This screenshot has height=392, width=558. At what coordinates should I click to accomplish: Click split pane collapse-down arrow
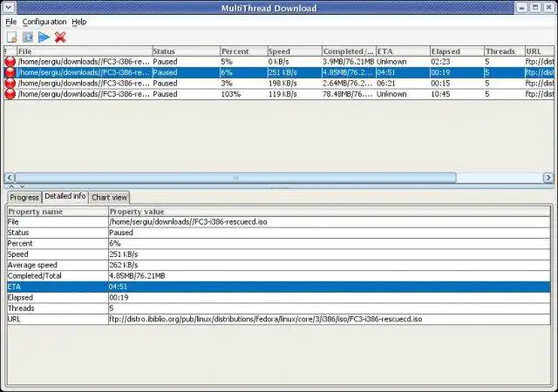pos(22,186)
